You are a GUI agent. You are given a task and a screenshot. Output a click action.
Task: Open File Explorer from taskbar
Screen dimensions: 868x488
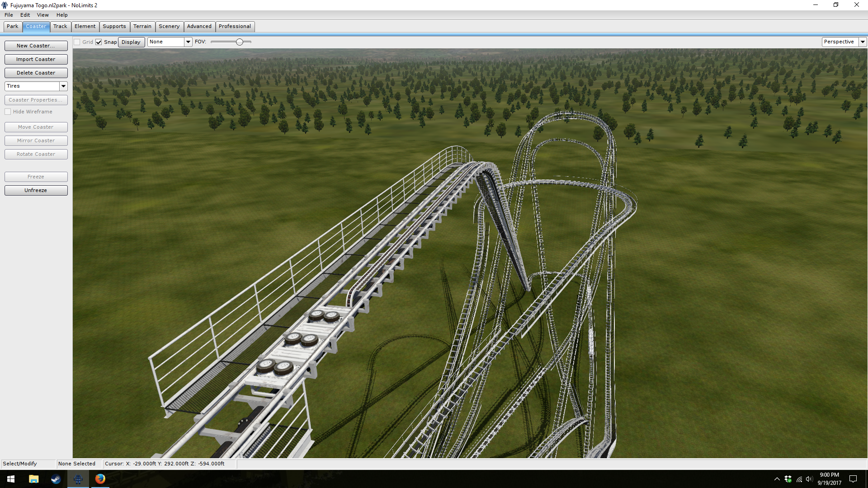pos(33,479)
